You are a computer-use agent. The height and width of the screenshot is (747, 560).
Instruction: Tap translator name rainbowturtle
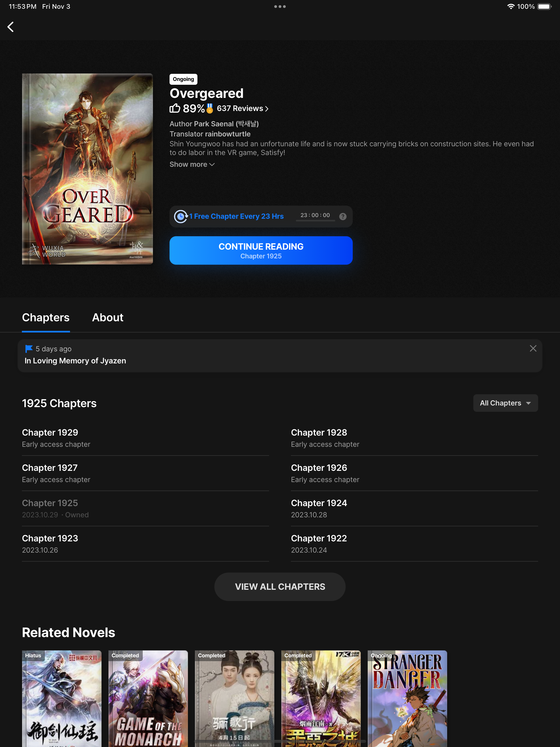[228, 134]
